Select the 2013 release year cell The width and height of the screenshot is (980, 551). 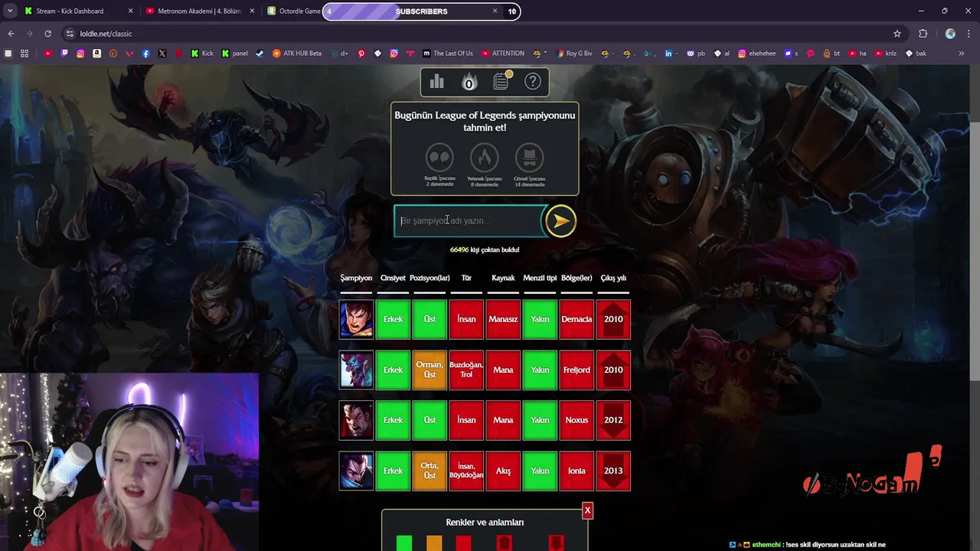[613, 471]
